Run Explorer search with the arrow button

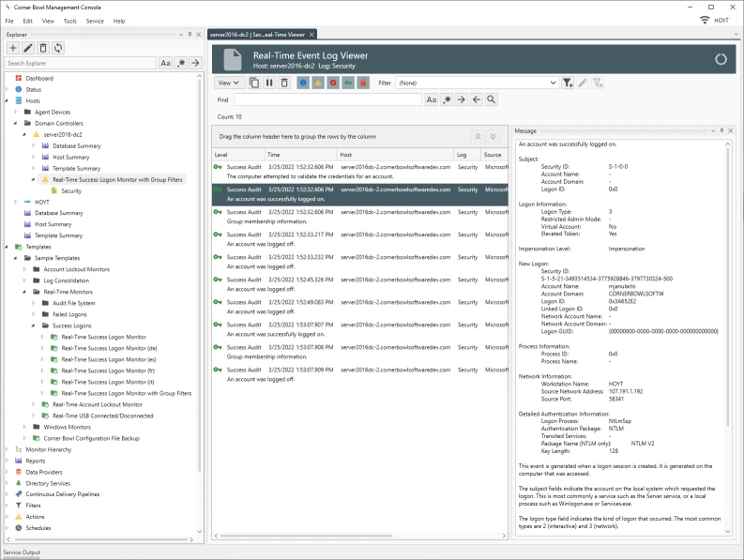pyautogui.click(x=195, y=63)
